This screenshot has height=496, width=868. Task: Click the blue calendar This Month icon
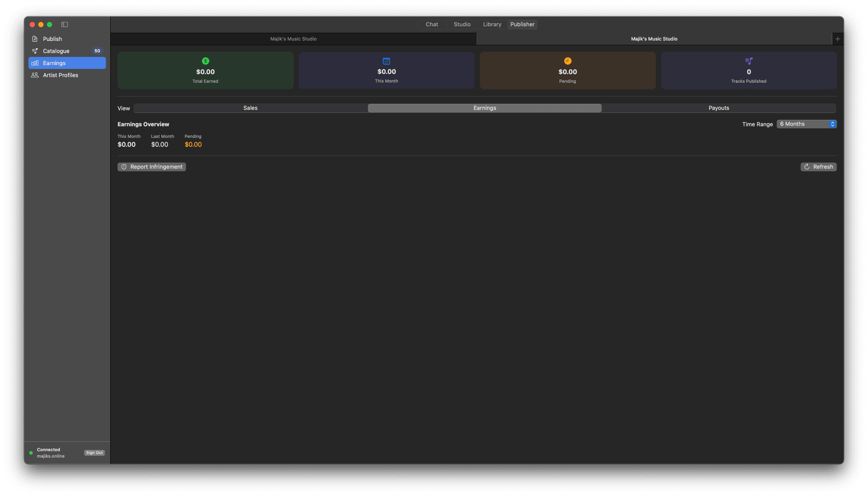click(x=387, y=61)
